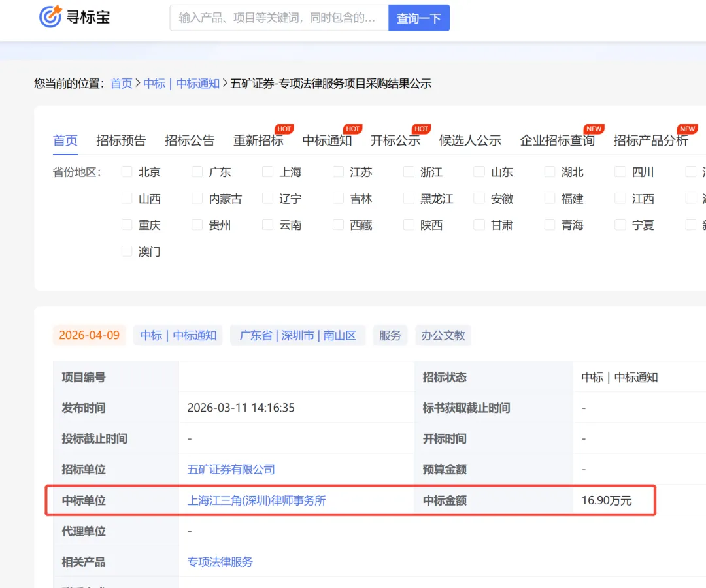Click the 服务 category tag

[390, 335]
